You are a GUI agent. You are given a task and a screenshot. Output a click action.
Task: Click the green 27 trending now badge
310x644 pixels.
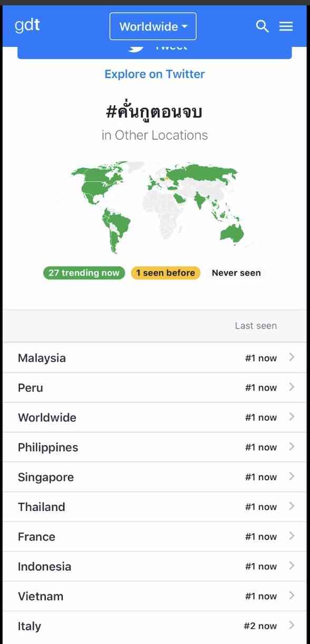(x=84, y=273)
